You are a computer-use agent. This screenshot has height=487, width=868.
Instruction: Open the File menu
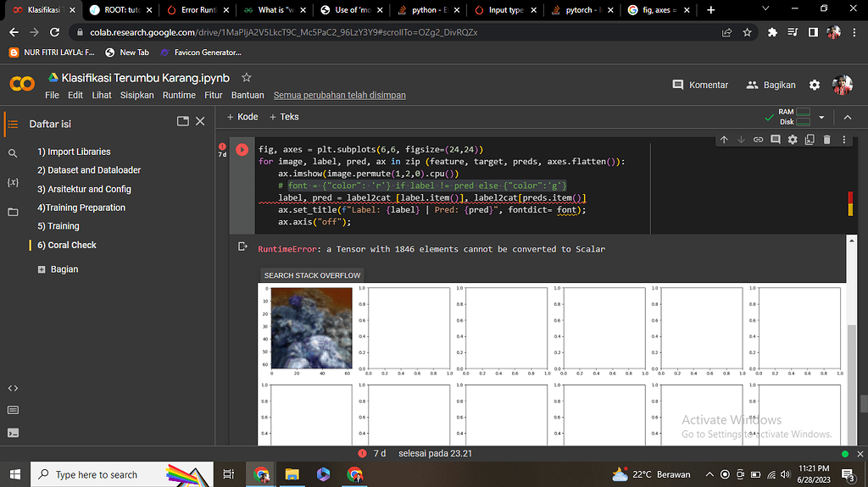52,95
